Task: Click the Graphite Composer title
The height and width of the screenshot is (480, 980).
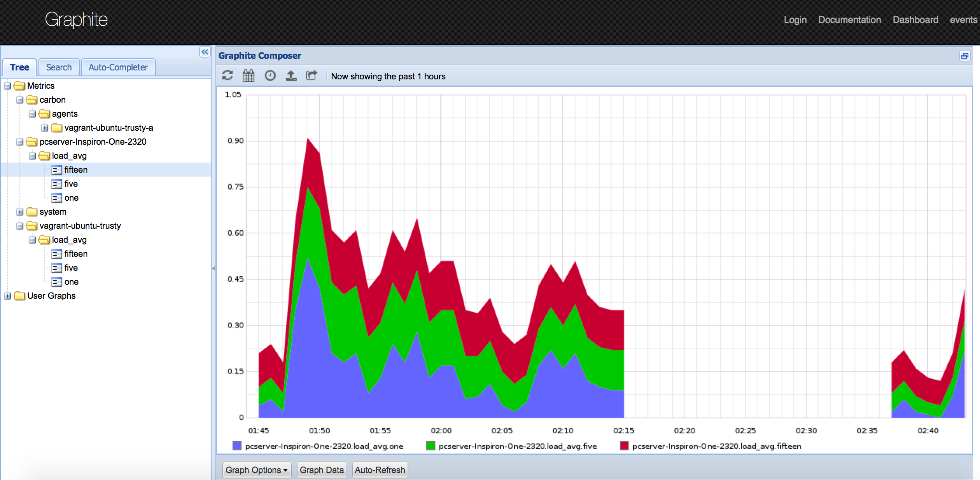Action: 260,56
